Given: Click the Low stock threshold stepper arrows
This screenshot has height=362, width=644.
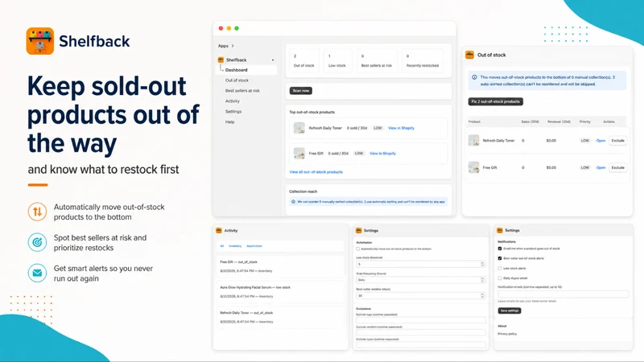Looking at the screenshot, I should 482,265.
